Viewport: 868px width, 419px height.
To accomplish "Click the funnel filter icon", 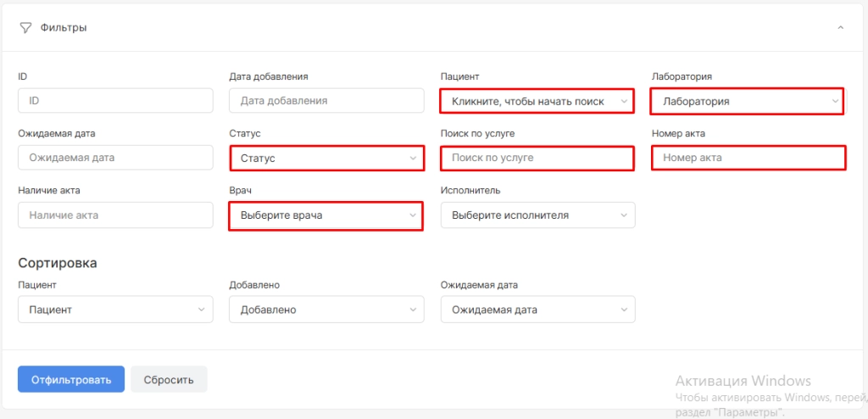I will click(x=25, y=28).
